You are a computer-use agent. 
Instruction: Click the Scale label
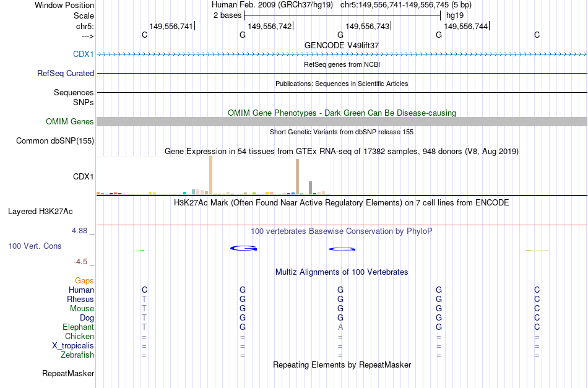[x=84, y=15]
